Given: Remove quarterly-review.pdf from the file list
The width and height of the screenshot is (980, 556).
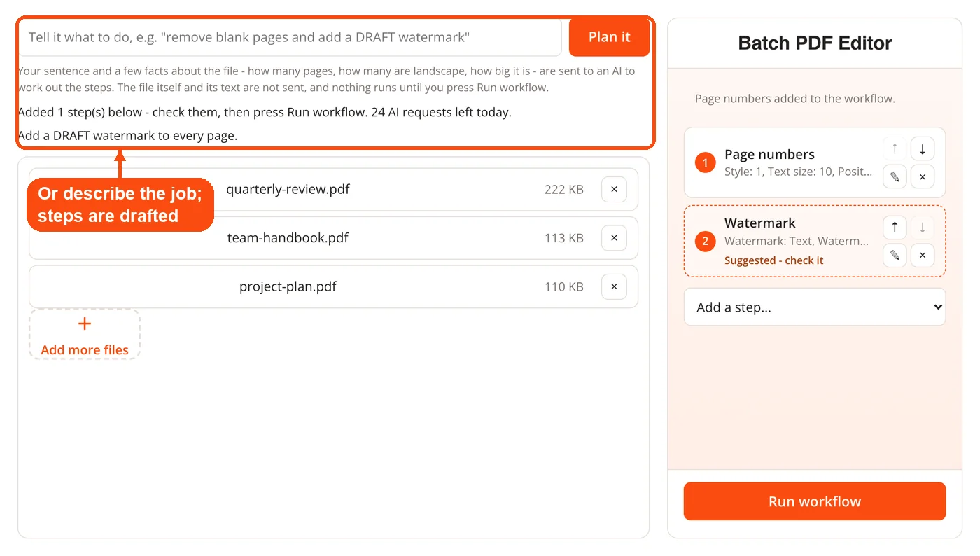Looking at the screenshot, I should (x=614, y=189).
